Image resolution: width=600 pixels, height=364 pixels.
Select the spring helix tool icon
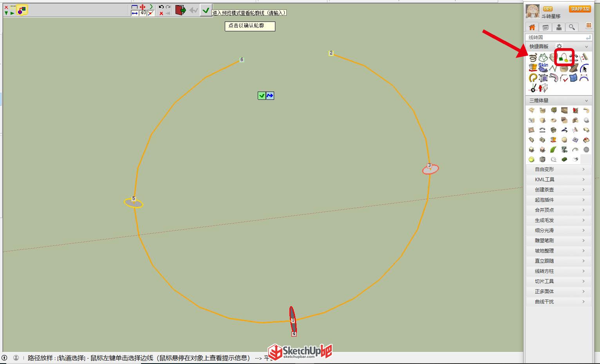click(x=533, y=58)
